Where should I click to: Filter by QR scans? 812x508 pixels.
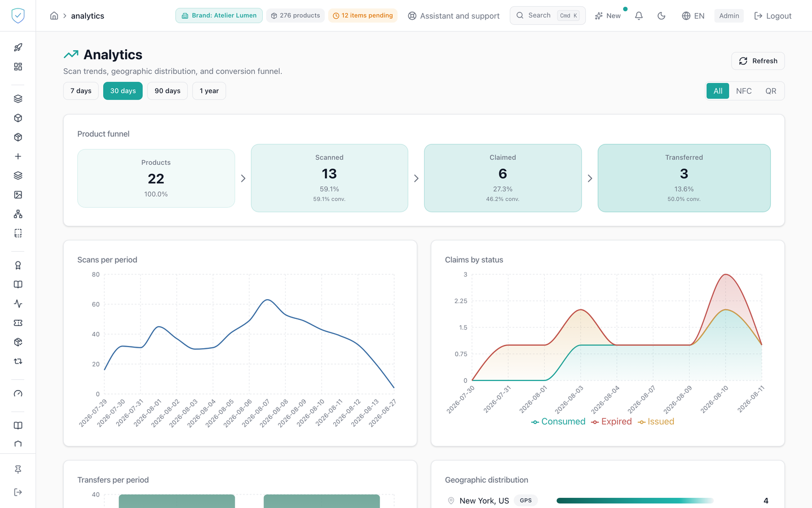pos(771,91)
